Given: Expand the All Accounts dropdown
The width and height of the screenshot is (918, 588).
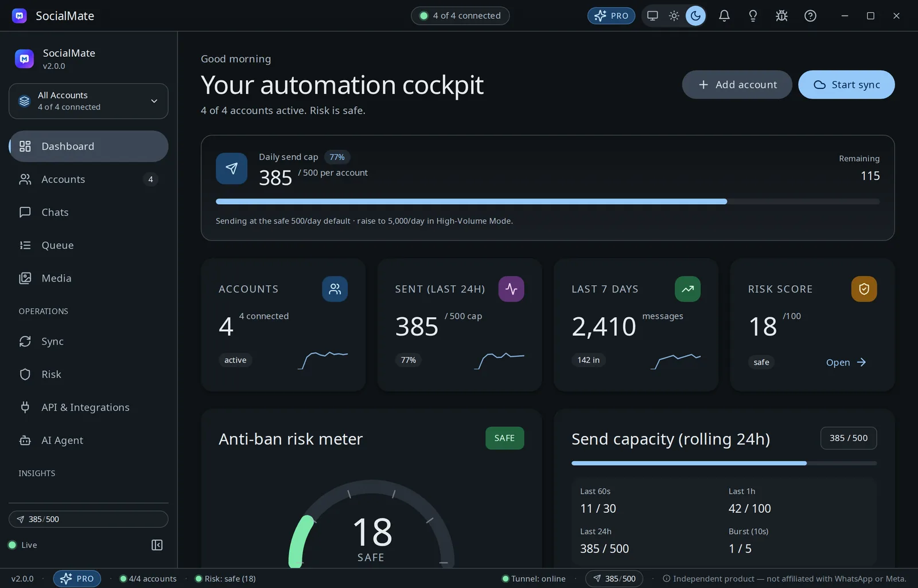Looking at the screenshot, I should tap(88, 101).
